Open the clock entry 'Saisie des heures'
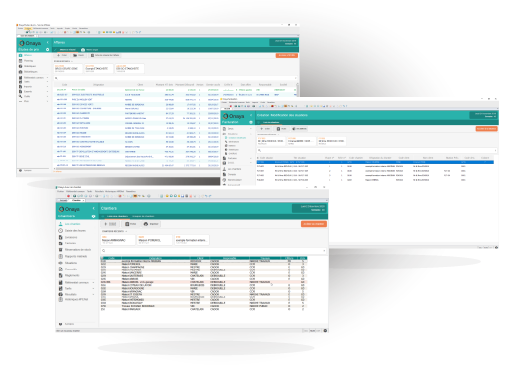The height and width of the screenshot is (376, 512). point(72,231)
